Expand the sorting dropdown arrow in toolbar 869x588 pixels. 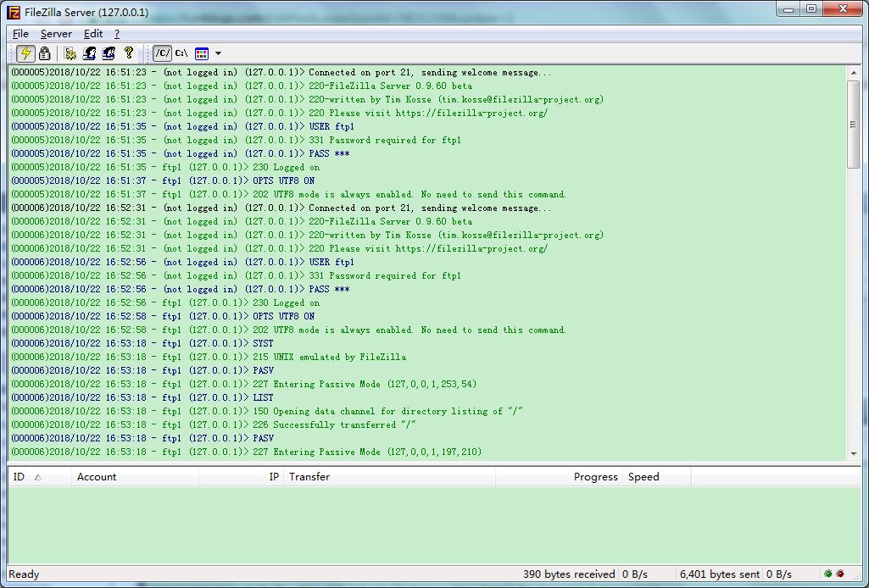click(218, 53)
